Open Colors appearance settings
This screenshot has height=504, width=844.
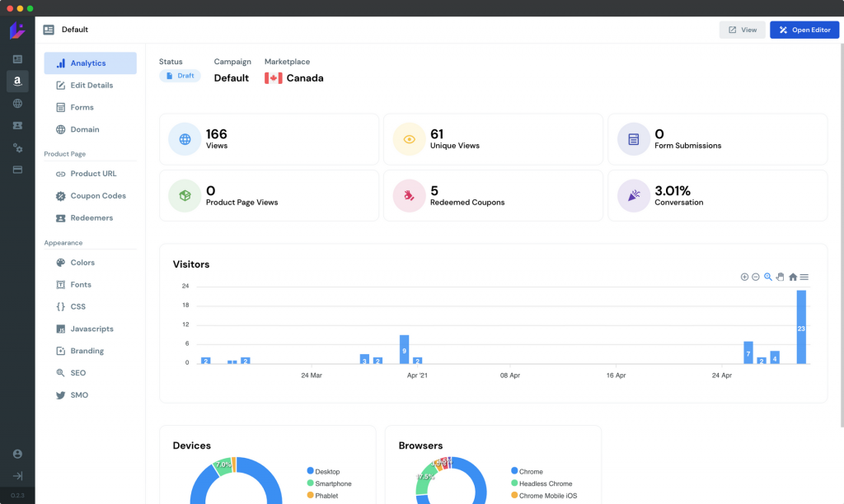pos(82,263)
